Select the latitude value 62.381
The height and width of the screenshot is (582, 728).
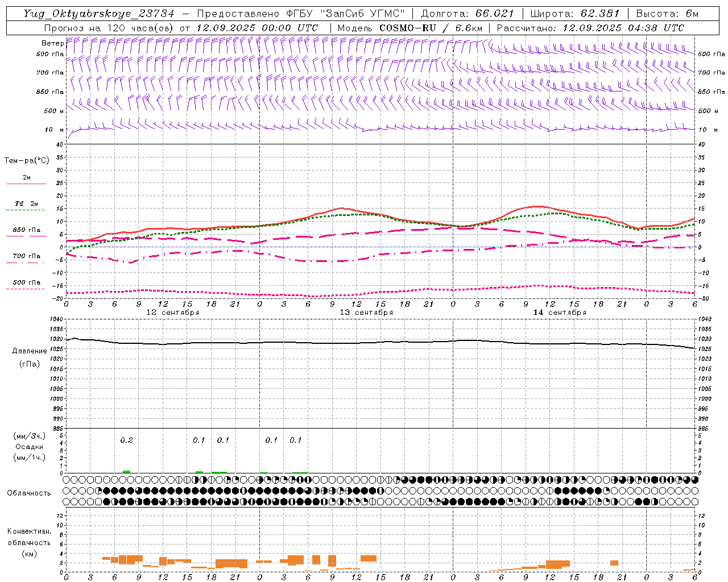point(600,14)
